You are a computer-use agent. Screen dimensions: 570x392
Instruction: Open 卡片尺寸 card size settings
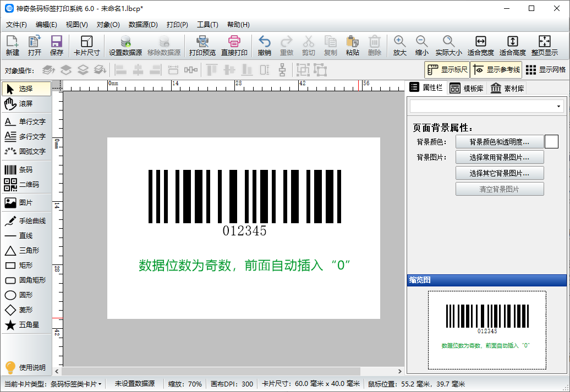[86, 46]
